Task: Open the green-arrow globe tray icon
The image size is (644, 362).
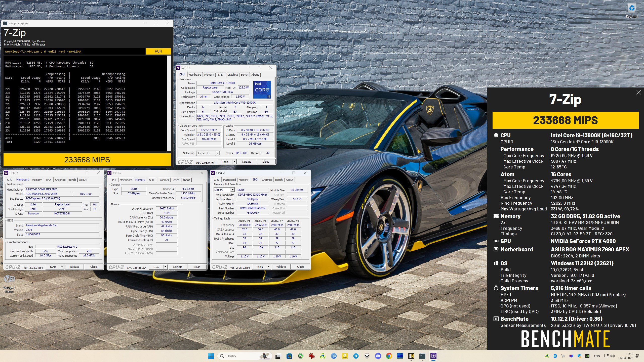Action: (x=547, y=356)
